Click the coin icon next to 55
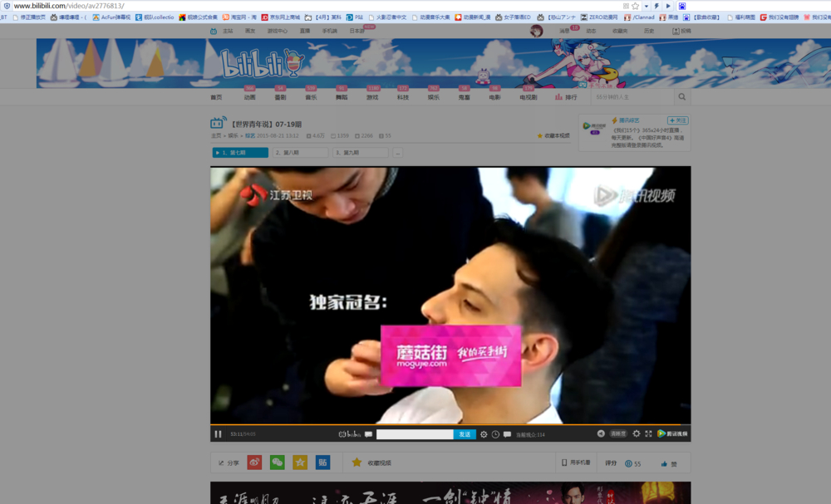Screen dimensions: 831x504 pos(628,464)
